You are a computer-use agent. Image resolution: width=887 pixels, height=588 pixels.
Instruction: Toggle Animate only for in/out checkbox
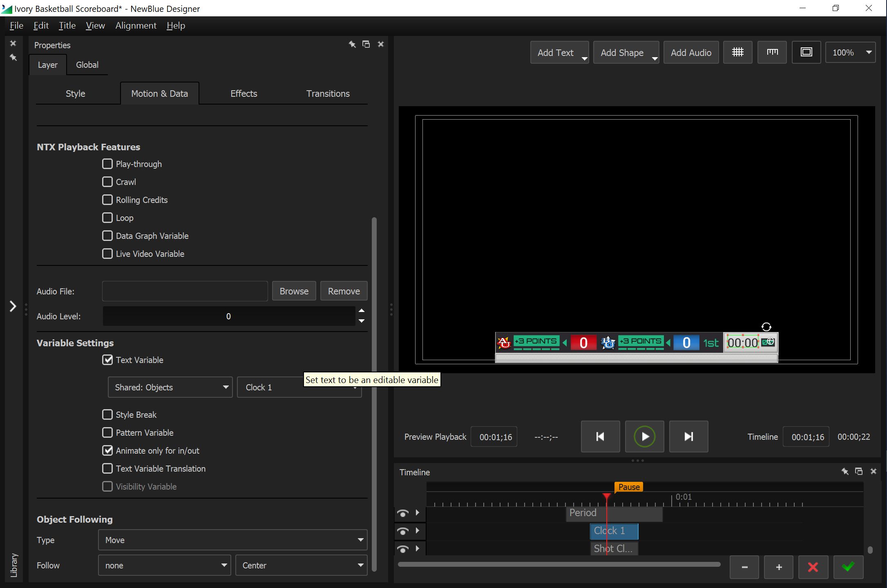tap(106, 450)
